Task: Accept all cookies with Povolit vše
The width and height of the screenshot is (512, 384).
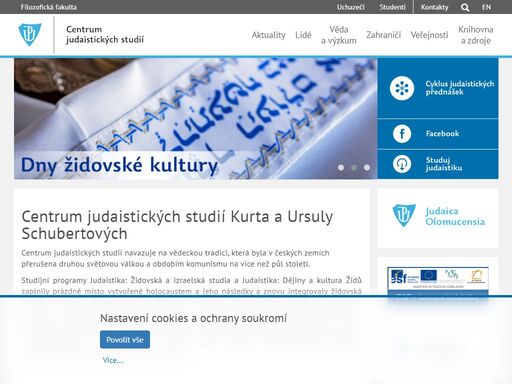Action: click(125, 340)
